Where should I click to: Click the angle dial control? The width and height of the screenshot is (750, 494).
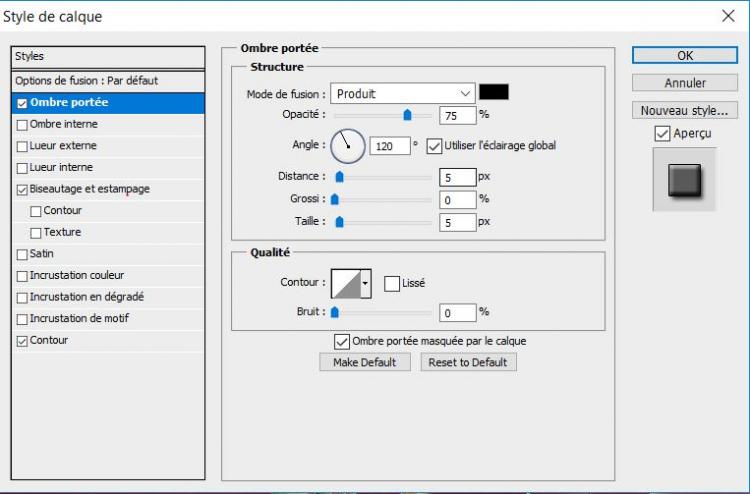[348, 146]
